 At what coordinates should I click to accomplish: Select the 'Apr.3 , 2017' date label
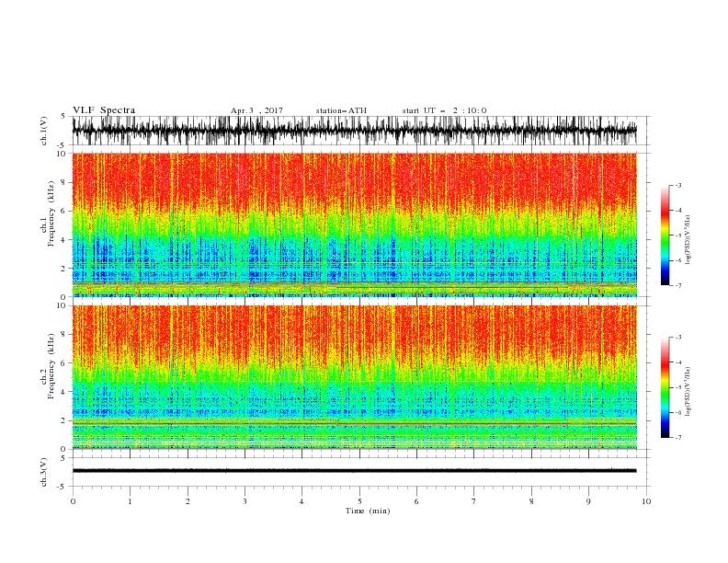point(256,110)
